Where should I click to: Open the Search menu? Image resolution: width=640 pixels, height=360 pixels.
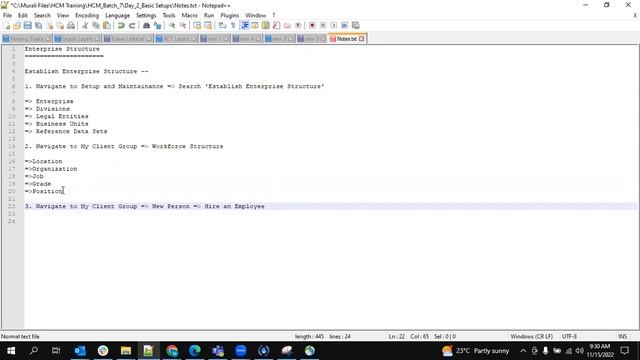tap(42, 15)
